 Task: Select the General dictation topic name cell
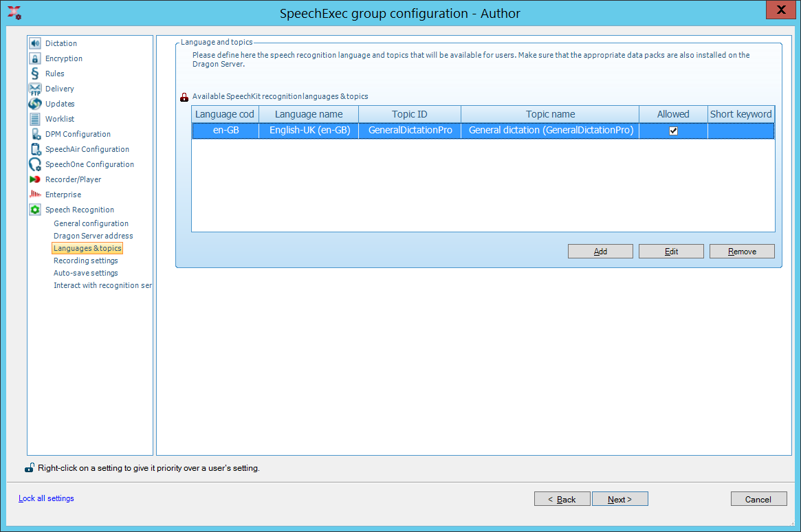tap(550, 131)
